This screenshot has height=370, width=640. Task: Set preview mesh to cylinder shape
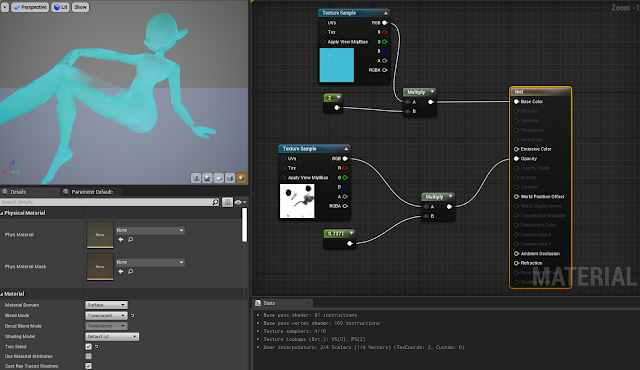pyautogui.click(x=196, y=178)
